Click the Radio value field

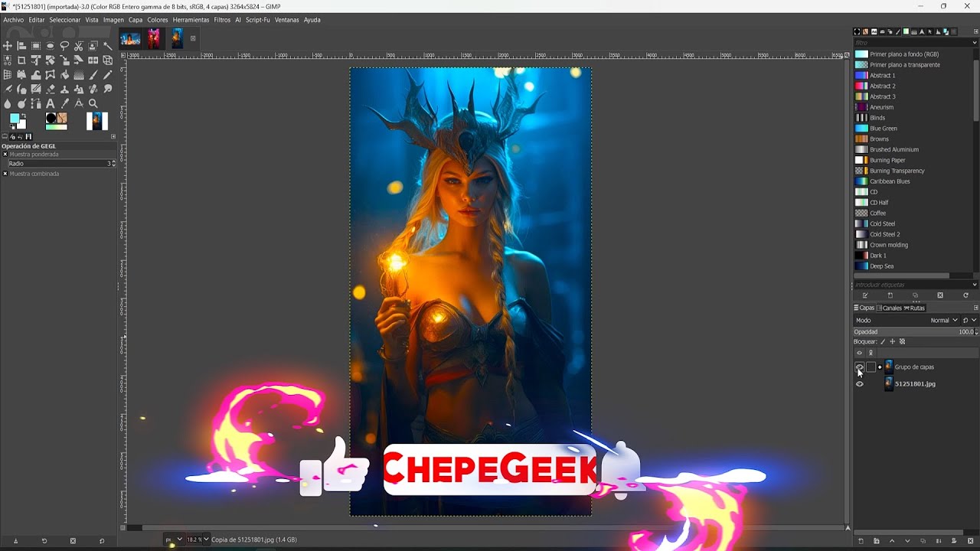[x=61, y=164]
